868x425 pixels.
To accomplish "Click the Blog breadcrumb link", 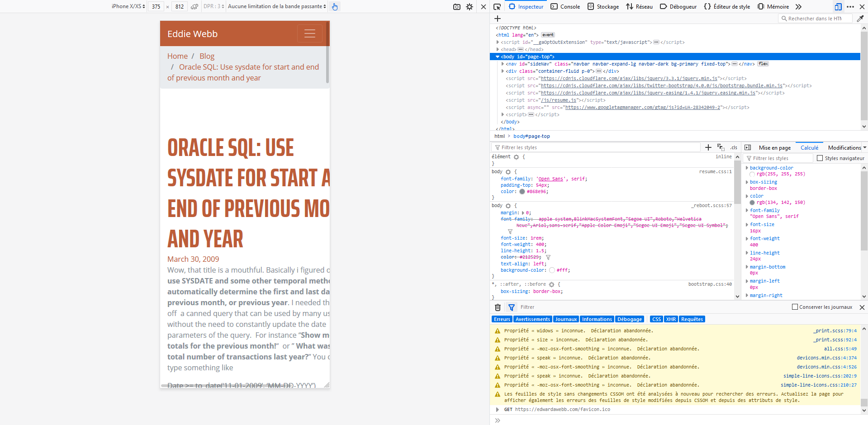I will pos(207,56).
